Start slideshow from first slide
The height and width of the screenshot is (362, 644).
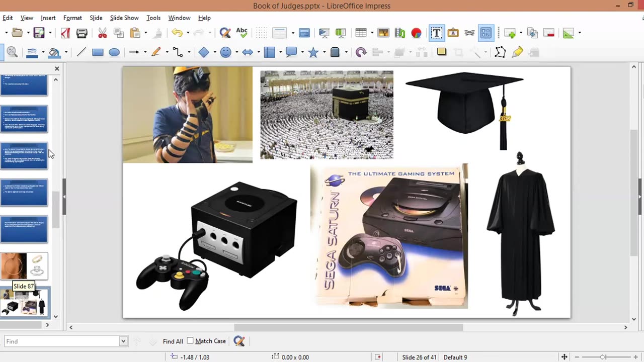coord(324,33)
